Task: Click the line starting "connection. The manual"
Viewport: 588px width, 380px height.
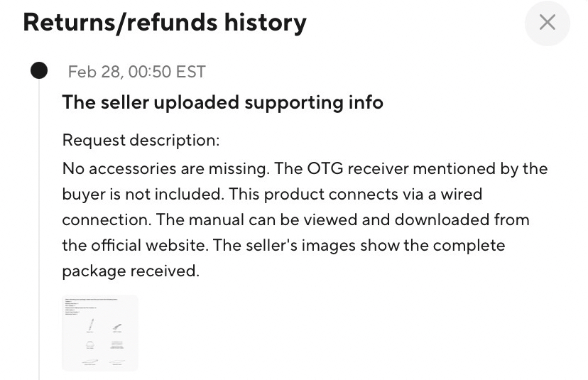Action: pyautogui.click(x=295, y=219)
